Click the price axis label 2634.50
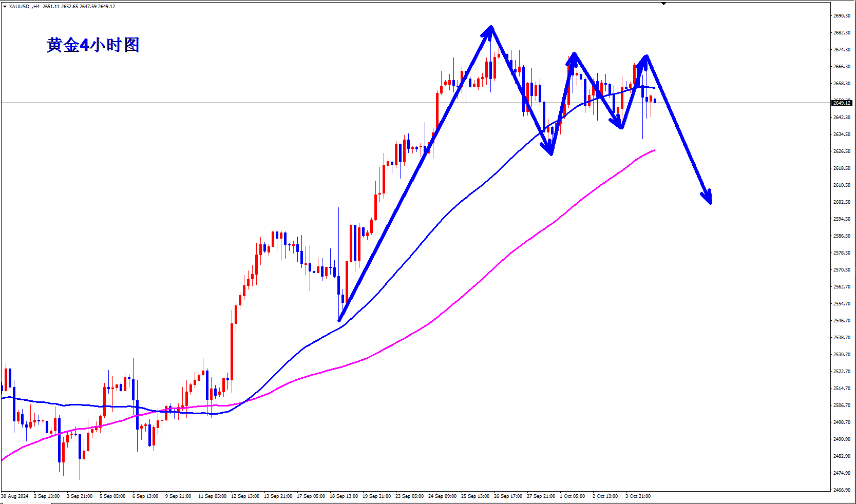The image size is (856, 504). [842, 134]
